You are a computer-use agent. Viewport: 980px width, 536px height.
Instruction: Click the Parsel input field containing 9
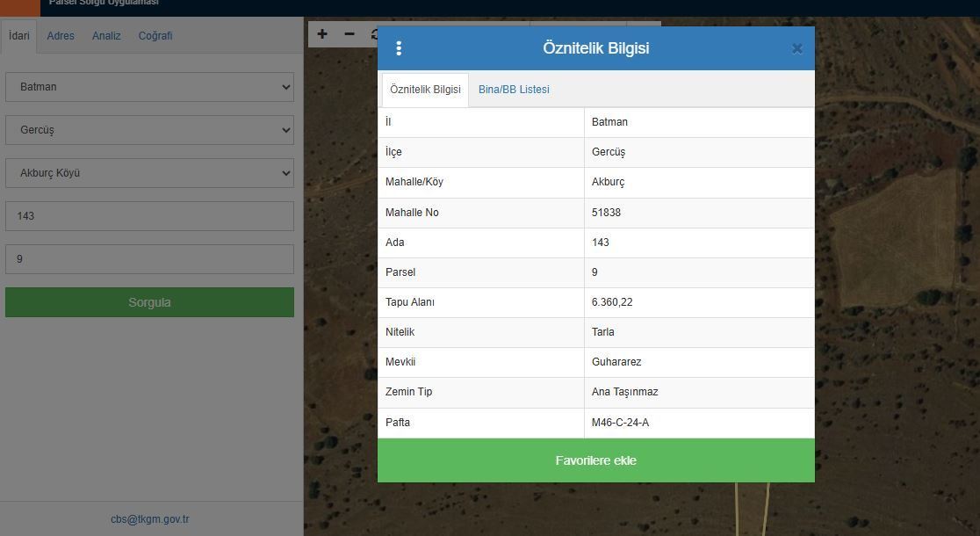coord(149,259)
